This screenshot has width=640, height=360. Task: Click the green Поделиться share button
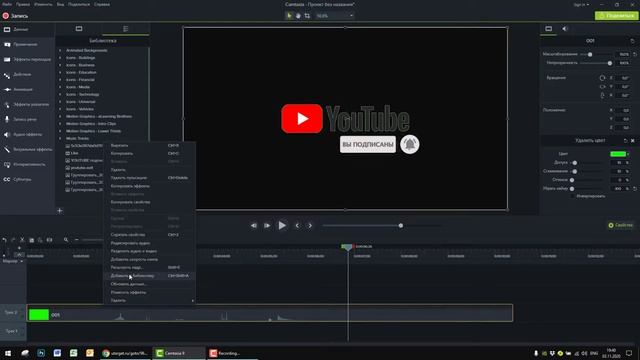(616, 16)
